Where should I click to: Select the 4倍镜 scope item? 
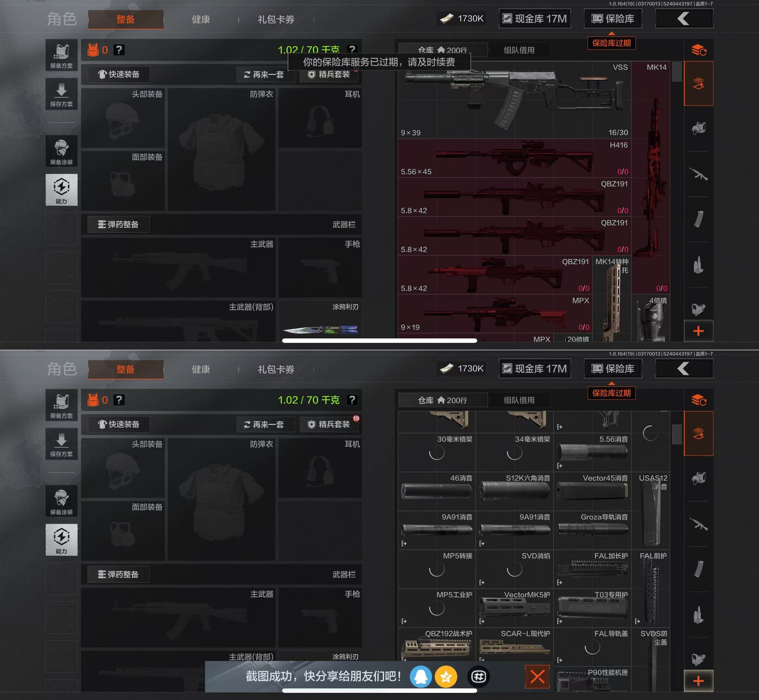pos(651,319)
